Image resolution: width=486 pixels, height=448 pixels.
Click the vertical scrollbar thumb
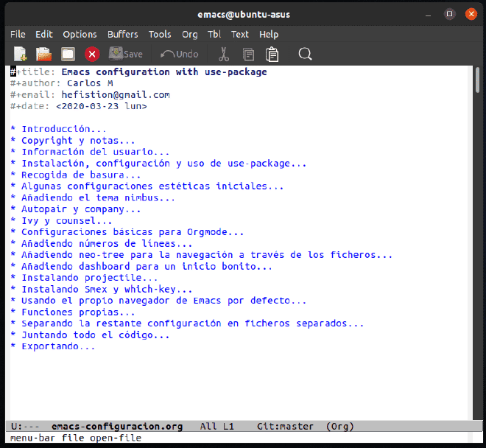click(477, 80)
